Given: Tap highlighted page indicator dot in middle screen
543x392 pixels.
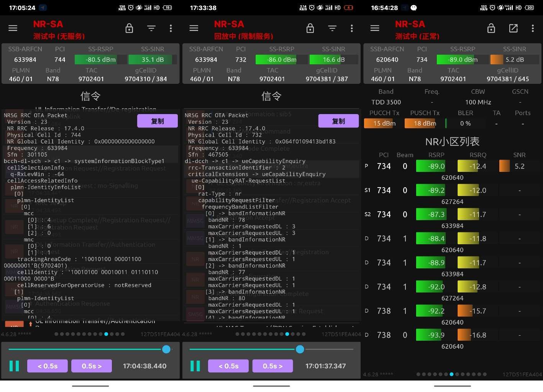Looking at the screenshot, I should click(287, 334).
